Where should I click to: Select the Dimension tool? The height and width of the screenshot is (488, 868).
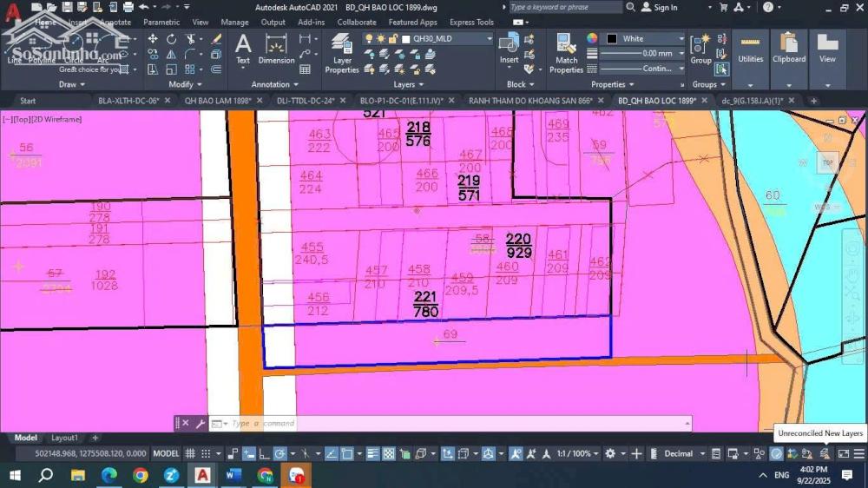(x=276, y=49)
